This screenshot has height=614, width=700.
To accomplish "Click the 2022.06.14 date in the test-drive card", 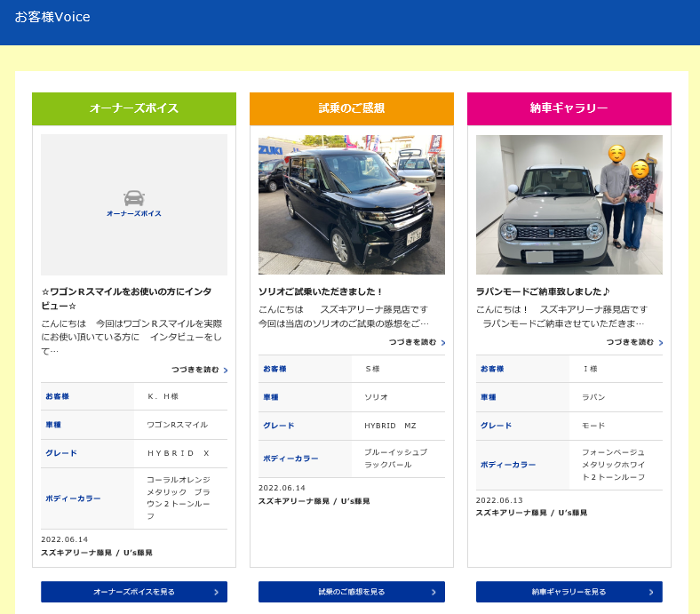I will [282, 488].
